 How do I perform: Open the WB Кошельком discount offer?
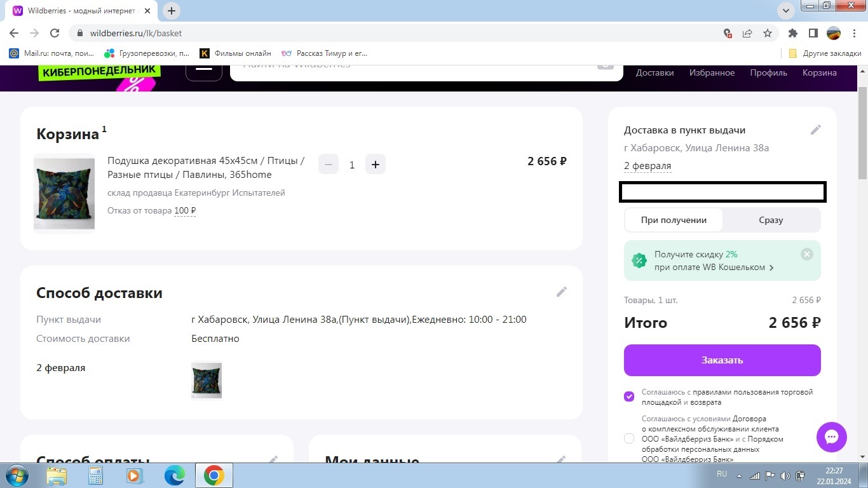pos(714,268)
